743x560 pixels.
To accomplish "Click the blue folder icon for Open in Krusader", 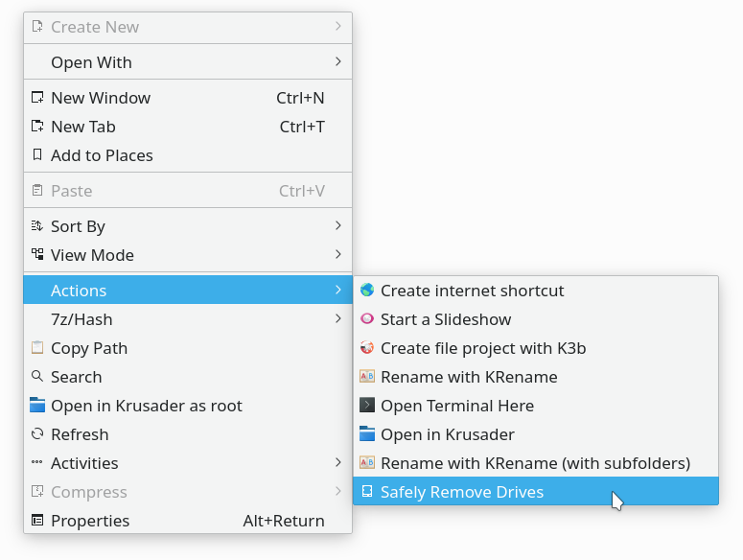I will point(367,434).
